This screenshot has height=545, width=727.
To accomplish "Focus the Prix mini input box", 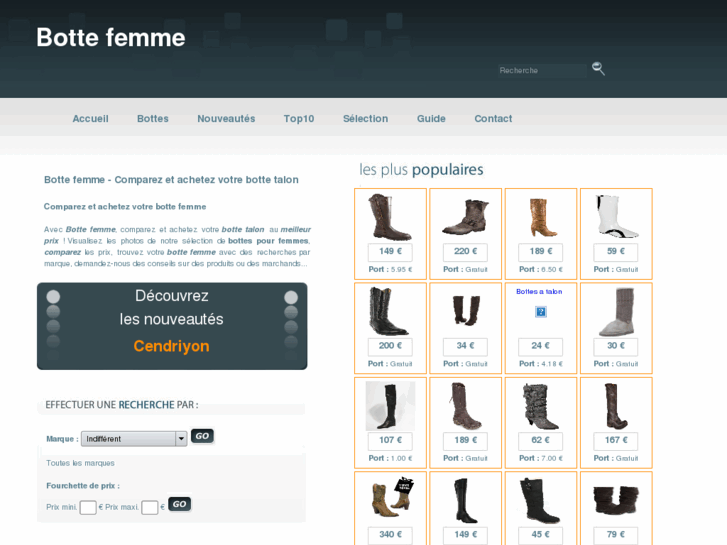I will pyautogui.click(x=88, y=507).
